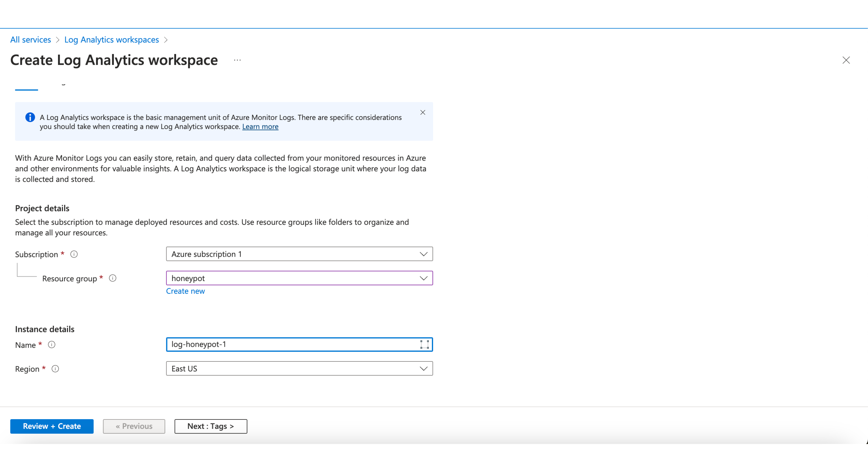
Task: Navigate to Log Analytics workspaces breadcrumb
Action: [x=111, y=40]
